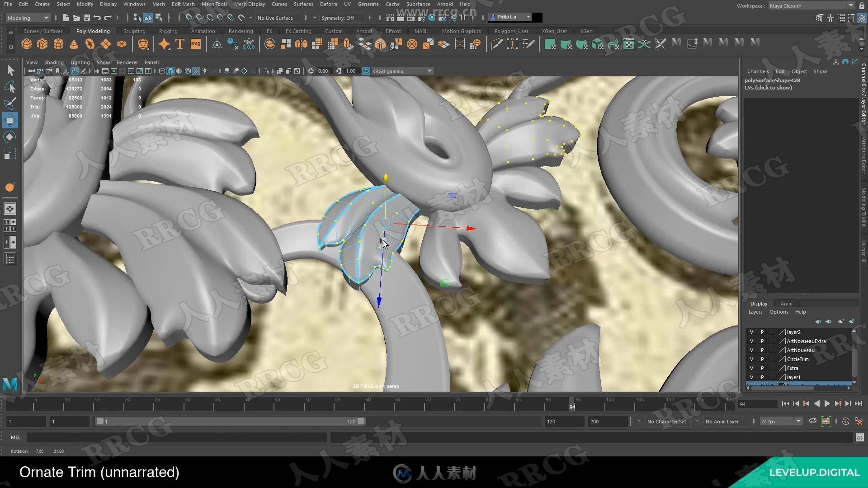868x488 pixels.
Task: Open the Edit Mesh menu
Action: pos(183,4)
